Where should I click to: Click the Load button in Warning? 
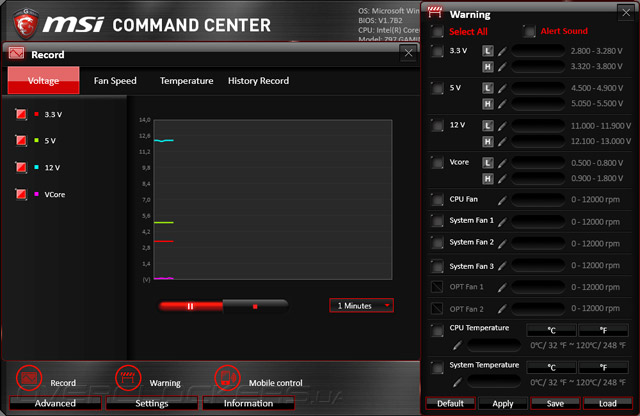tap(608, 403)
